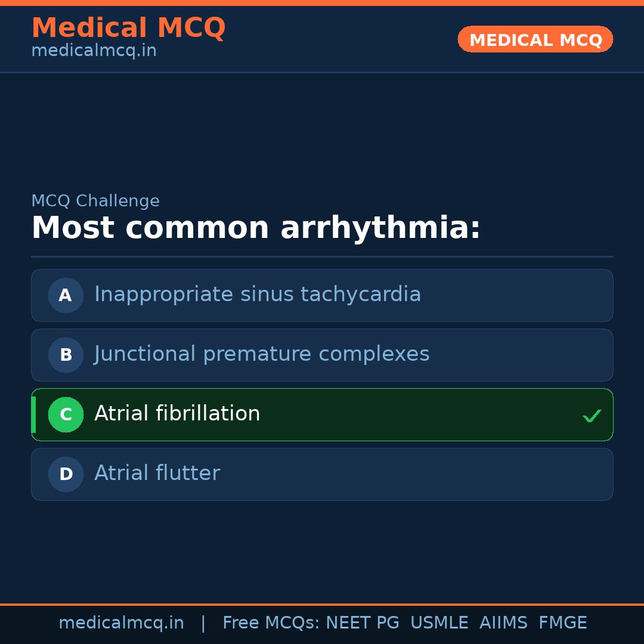Click the 'Atrial fibrillation' answer text
This screenshot has width=644, height=644.
(x=177, y=414)
